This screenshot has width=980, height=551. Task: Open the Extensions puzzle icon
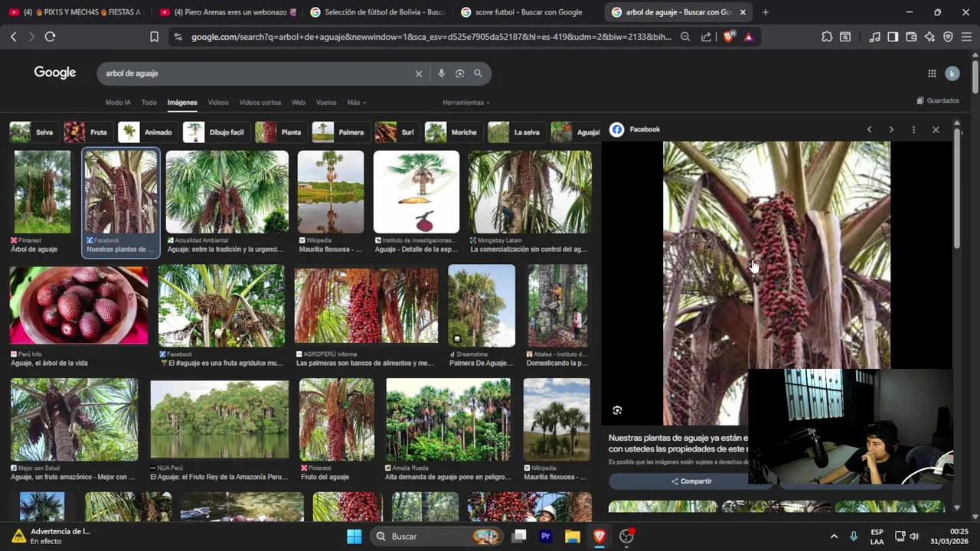pos(827,37)
